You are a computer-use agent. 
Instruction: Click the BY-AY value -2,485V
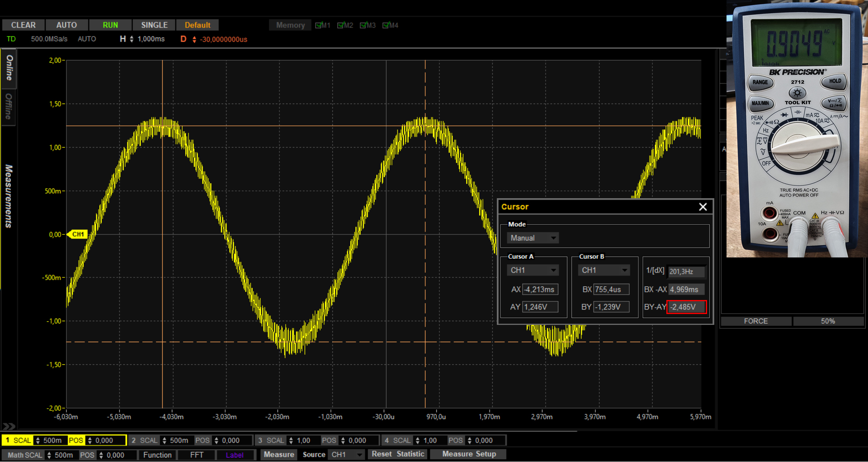coord(686,307)
